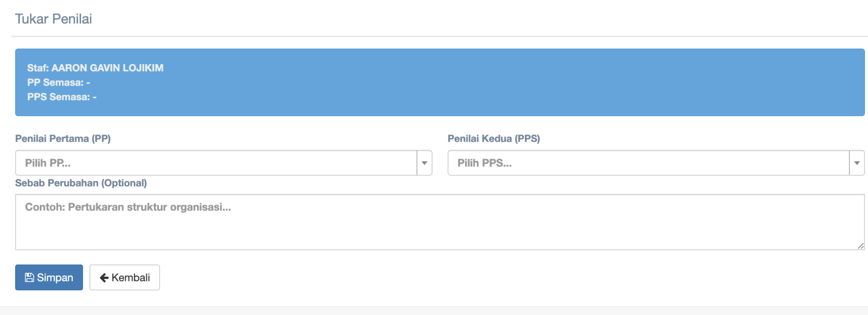Go back using the Kembali button
The image size is (868, 315).
pos(125,278)
